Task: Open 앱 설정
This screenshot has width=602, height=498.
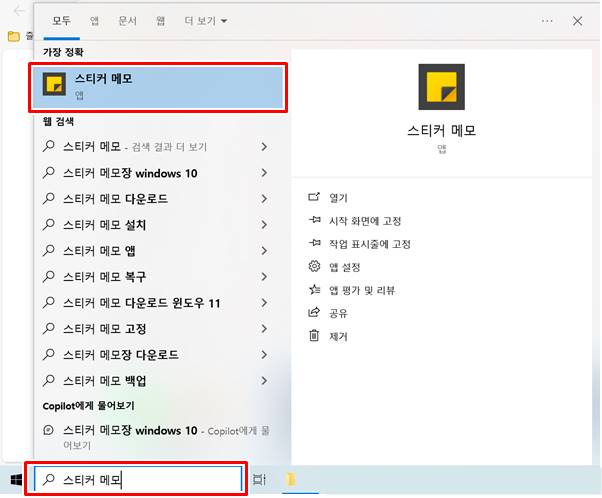Action: pyautogui.click(x=344, y=267)
